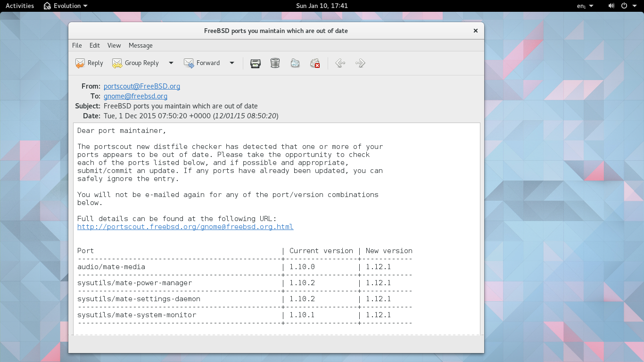This screenshot has height=362, width=644.
Task: Click the window title bar text
Action: 276,31
